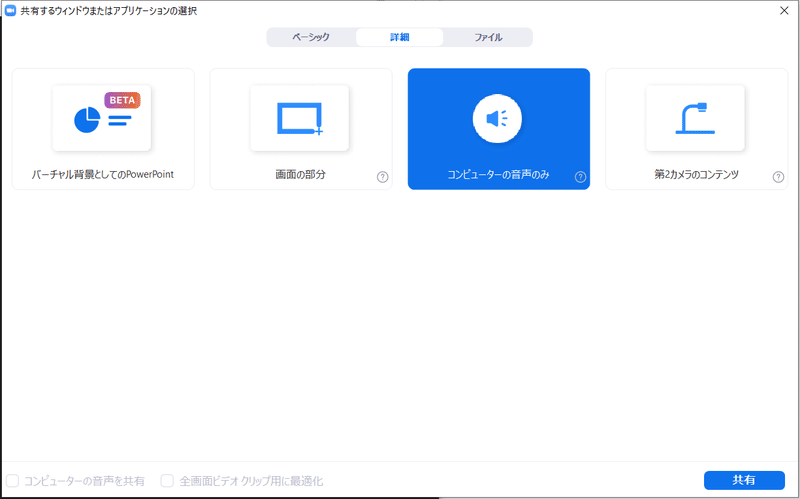Select the computer audio only speaker icon
Image resolution: width=800 pixels, height=499 pixels.
(497, 118)
